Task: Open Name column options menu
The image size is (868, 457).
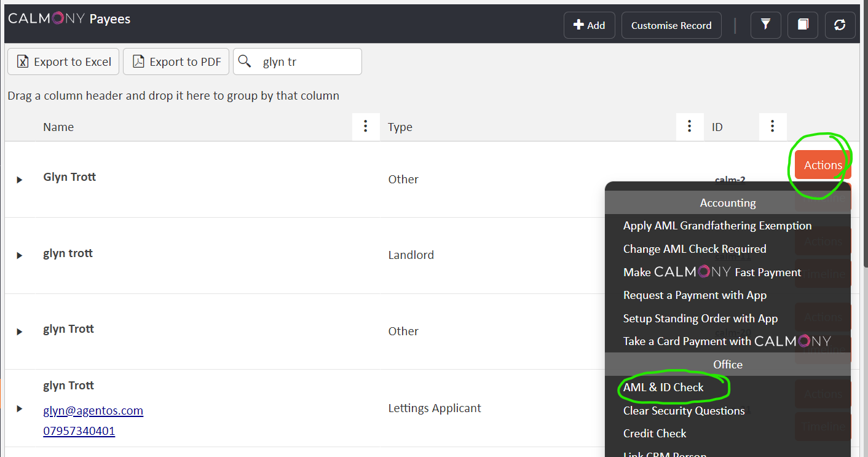Action: pyautogui.click(x=366, y=127)
